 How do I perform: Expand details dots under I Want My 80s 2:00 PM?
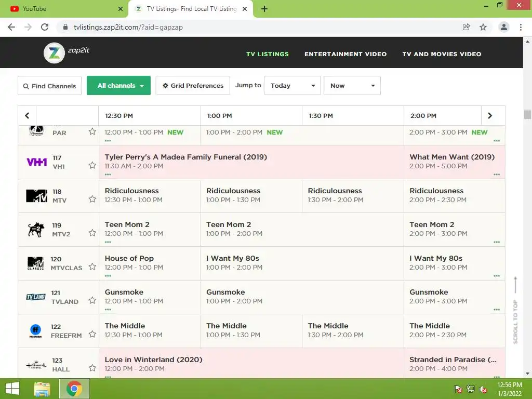497,276
